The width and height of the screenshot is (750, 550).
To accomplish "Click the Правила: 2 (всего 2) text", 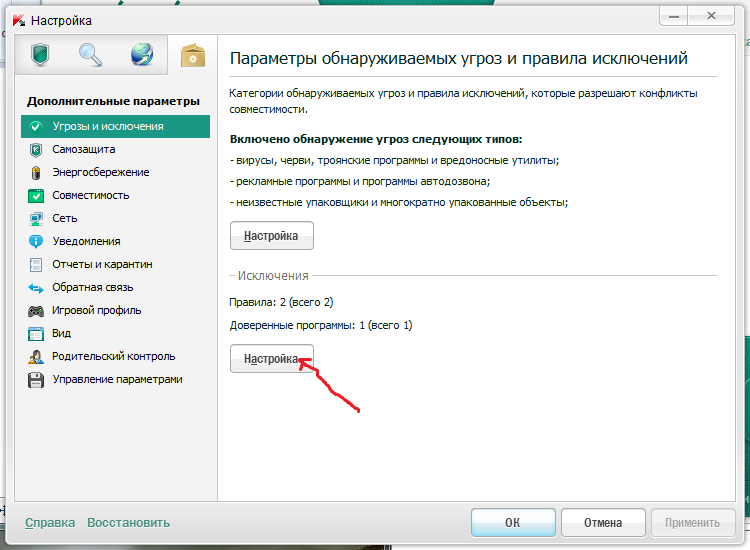I will click(281, 302).
